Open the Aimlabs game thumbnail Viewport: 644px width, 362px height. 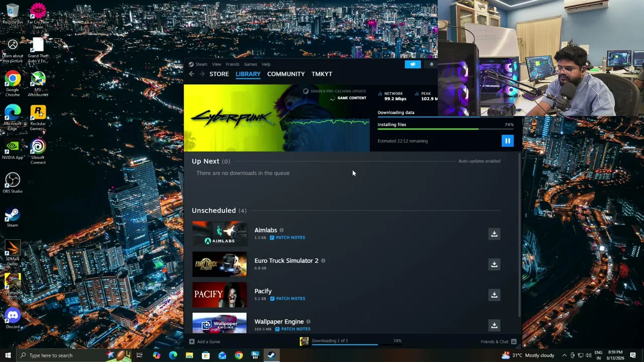click(x=219, y=234)
